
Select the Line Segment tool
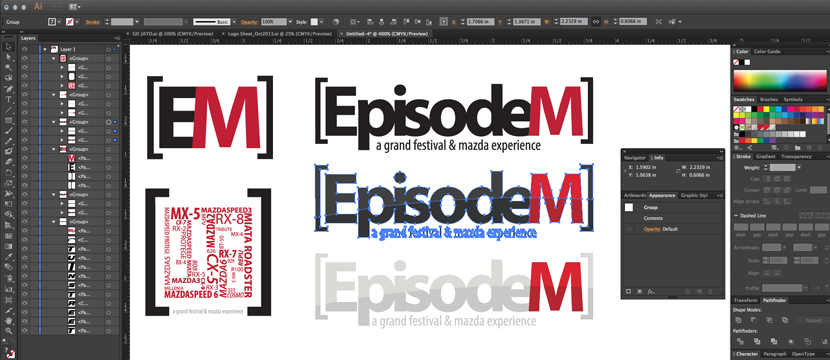pos(8,110)
